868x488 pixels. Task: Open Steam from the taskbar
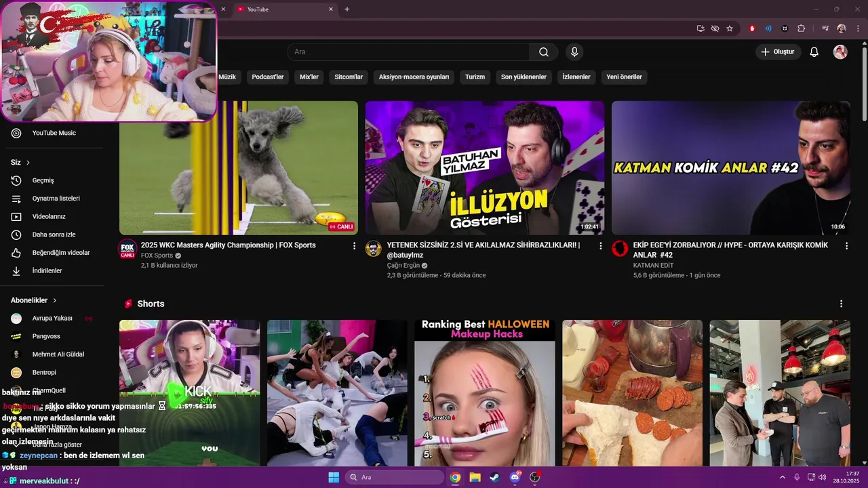[x=494, y=477]
